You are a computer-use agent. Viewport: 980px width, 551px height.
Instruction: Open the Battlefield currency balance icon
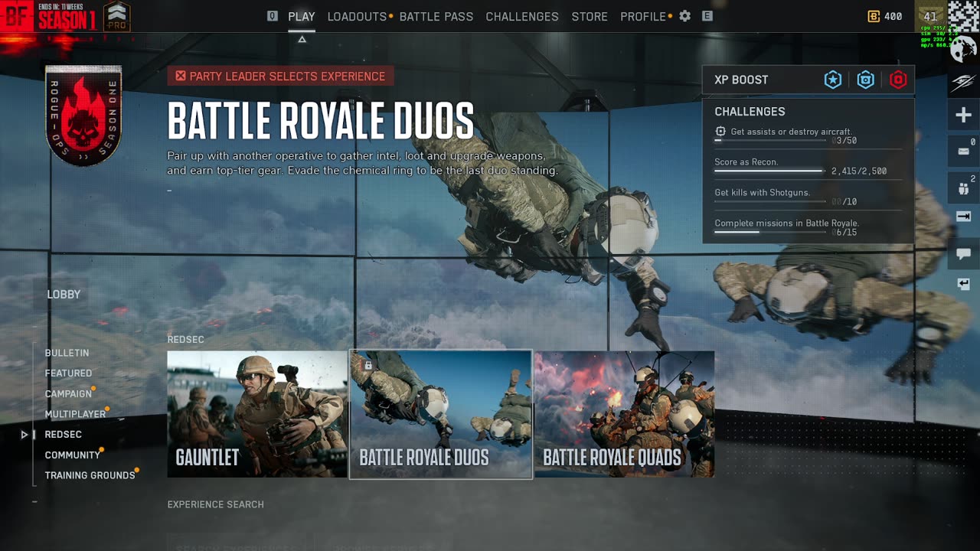point(874,16)
